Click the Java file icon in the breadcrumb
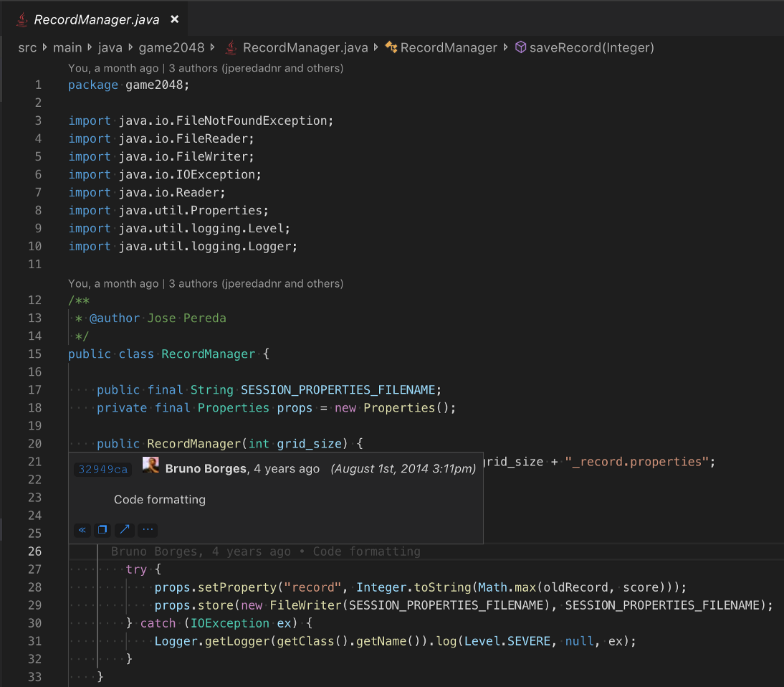Image resolution: width=784 pixels, height=687 pixels. tap(231, 47)
